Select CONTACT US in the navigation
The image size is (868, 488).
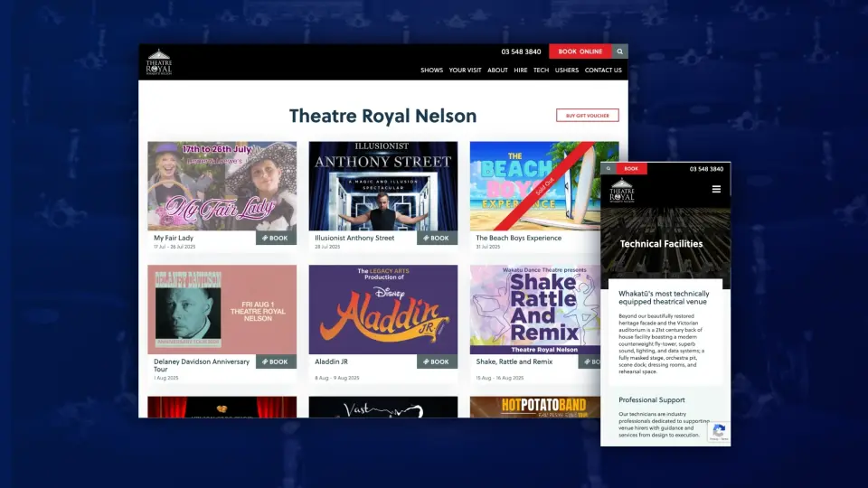(603, 70)
